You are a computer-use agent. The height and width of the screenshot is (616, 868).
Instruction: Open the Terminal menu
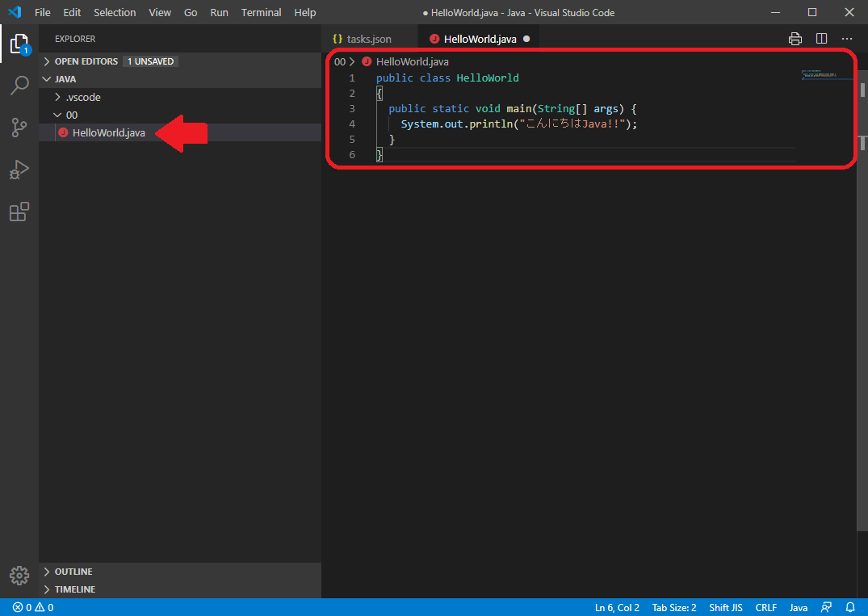pos(262,12)
